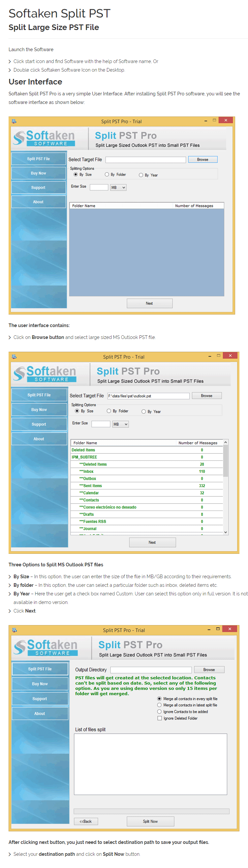Select the ***Contacts folder row
Viewport: 248px width, 868px height.
[147, 500]
